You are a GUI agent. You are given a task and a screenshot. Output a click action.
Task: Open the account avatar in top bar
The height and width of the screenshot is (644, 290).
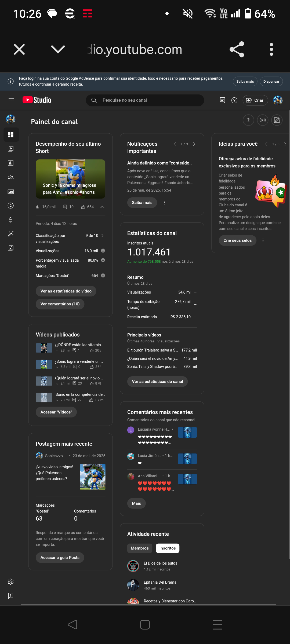pyautogui.click(x=278, y=100)
